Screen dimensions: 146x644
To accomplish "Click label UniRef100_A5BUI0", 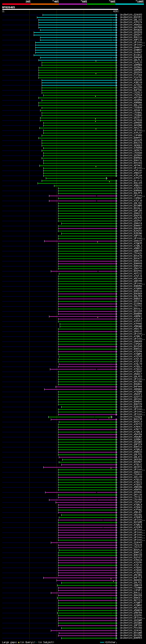I will click(x=131, y=186).
